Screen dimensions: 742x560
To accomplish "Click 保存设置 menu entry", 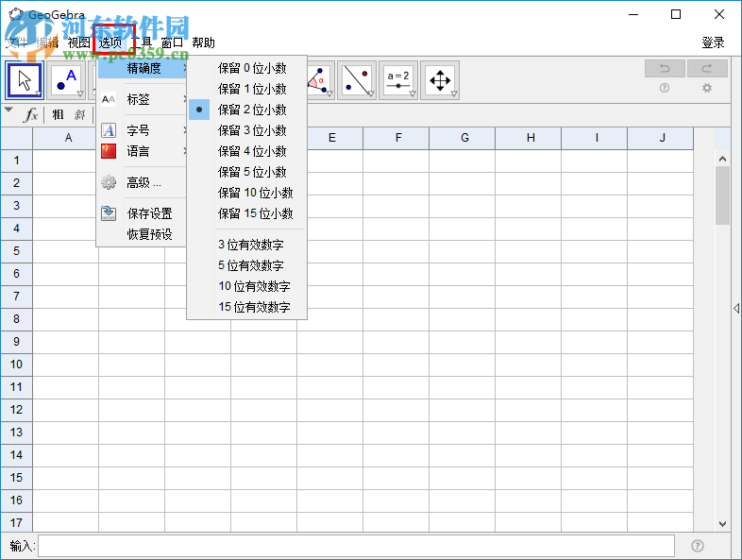I will click(143, 213).
